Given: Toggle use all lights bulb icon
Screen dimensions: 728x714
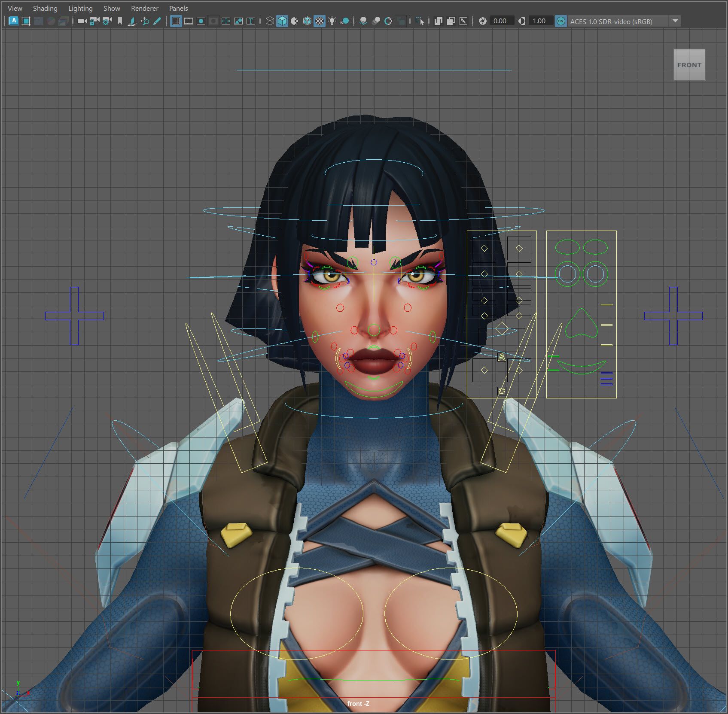Looking at the screenshot, I should (332, 21).
